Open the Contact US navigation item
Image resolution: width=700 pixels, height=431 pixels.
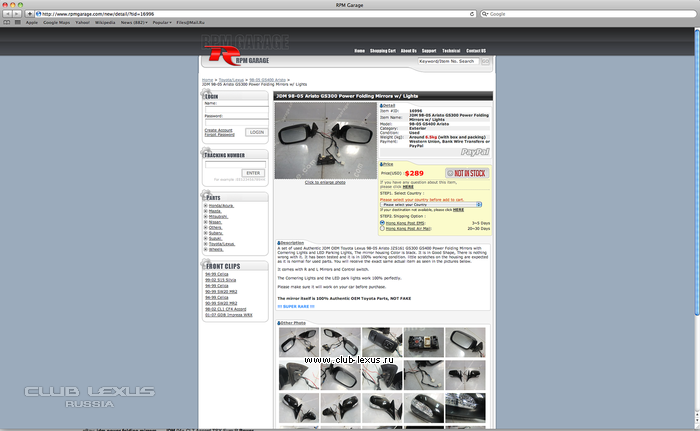point(478,50)
